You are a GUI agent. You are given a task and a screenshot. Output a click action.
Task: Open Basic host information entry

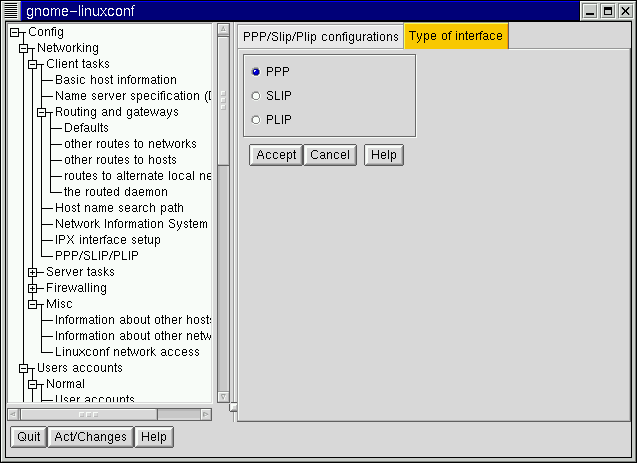[x=115, y=80]
